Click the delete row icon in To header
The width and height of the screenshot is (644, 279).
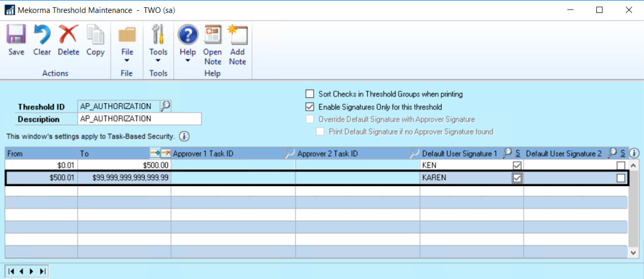coord(166,154)
